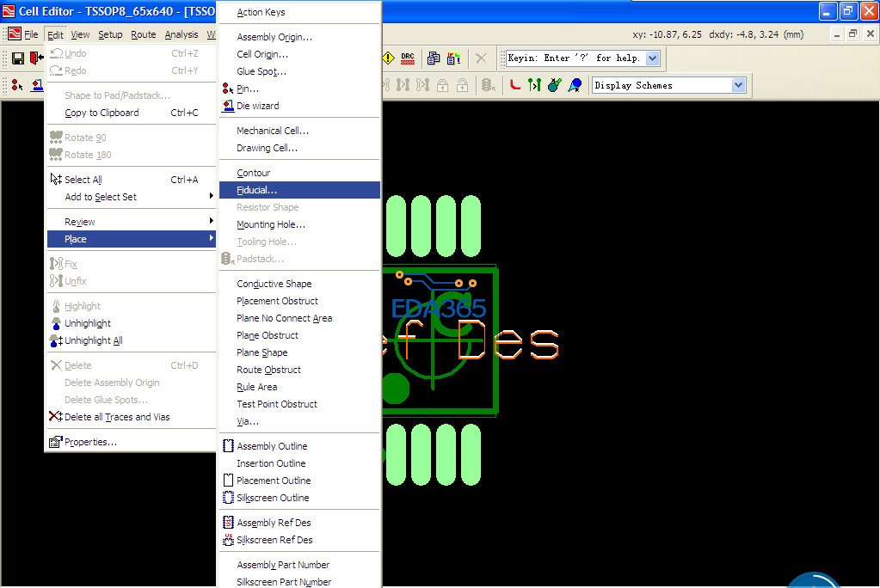
Task: Select Assembly Part Number
Action: [x=299, y=565]
